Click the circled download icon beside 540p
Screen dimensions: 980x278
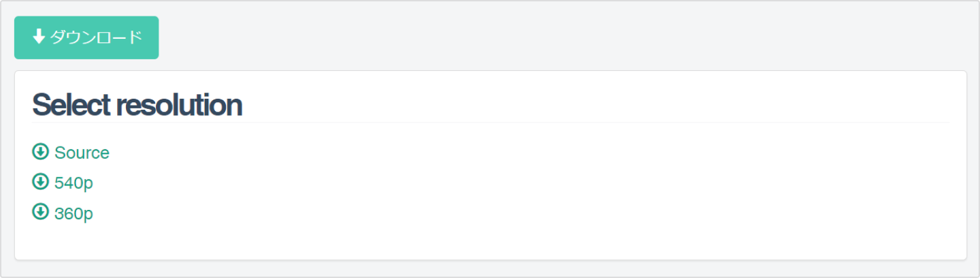(x=40, y=182)
